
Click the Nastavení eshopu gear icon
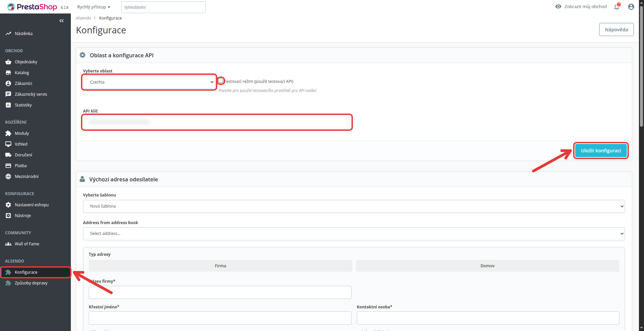click(x=8, y=205)
